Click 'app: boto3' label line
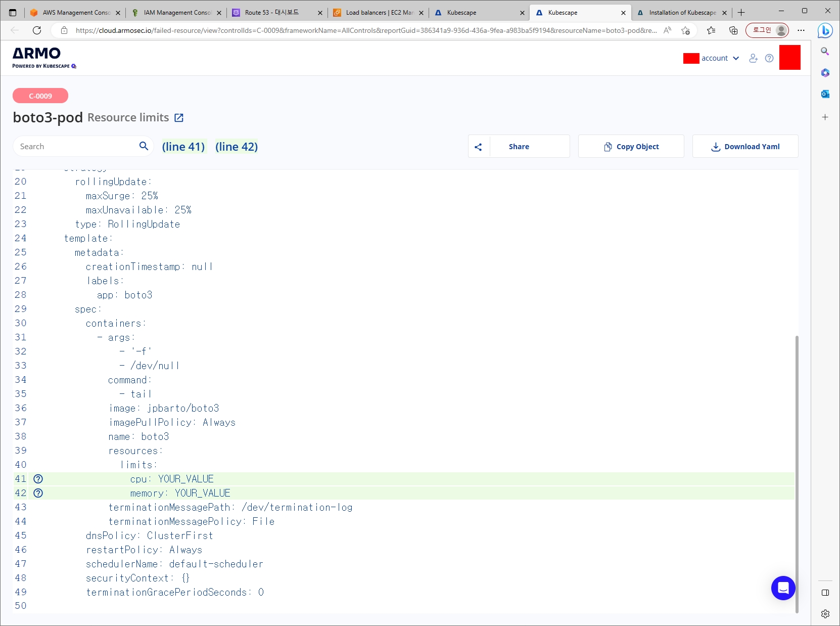 click(124, 295)
